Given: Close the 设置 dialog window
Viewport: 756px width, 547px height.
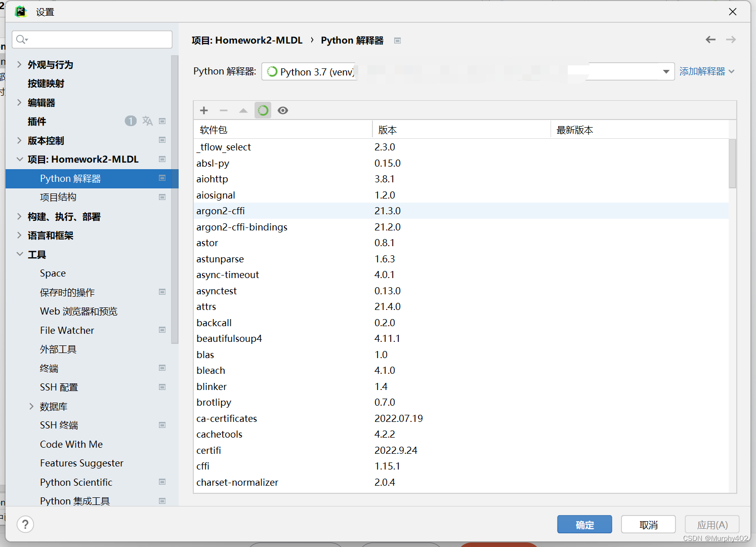Looking at the screenshot, I should point(732,11).
